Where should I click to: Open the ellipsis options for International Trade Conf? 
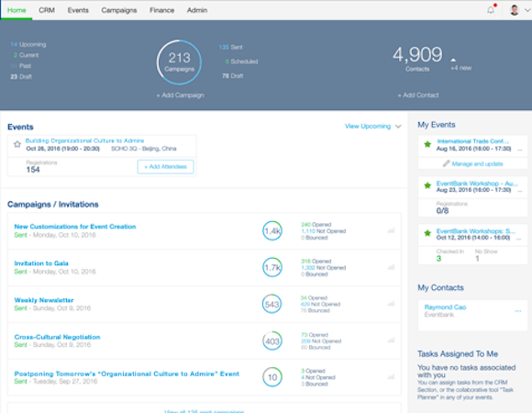pyautogui.click(x=519, y=150)
